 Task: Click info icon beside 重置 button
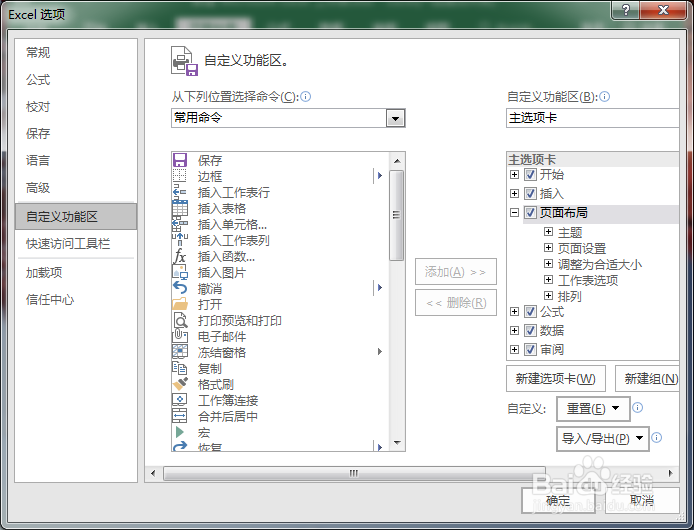coord(637,407)
